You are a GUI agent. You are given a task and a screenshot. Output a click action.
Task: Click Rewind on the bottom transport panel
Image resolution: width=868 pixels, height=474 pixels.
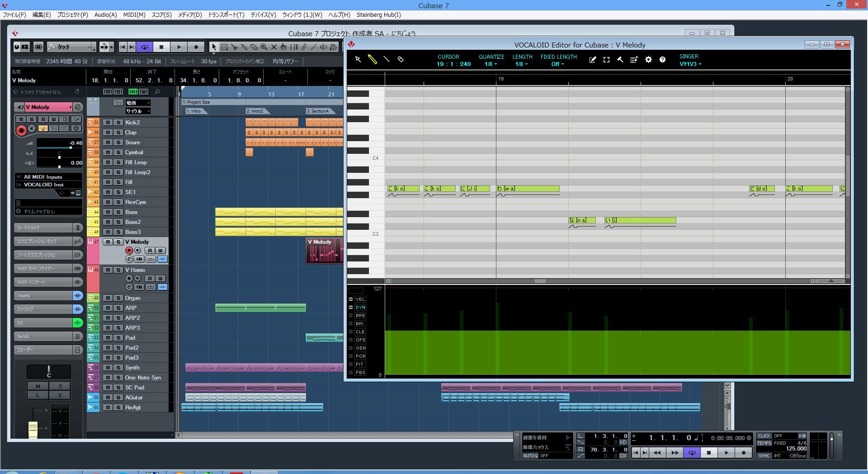(657, 453)
